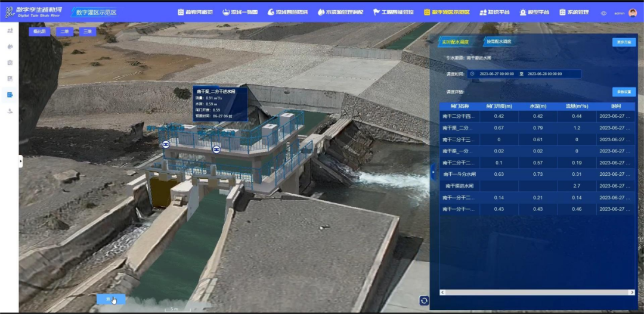The image size is (644, 314).
Task: Open 水资源管理调配 in the top navigation
Action: [340, 13]
